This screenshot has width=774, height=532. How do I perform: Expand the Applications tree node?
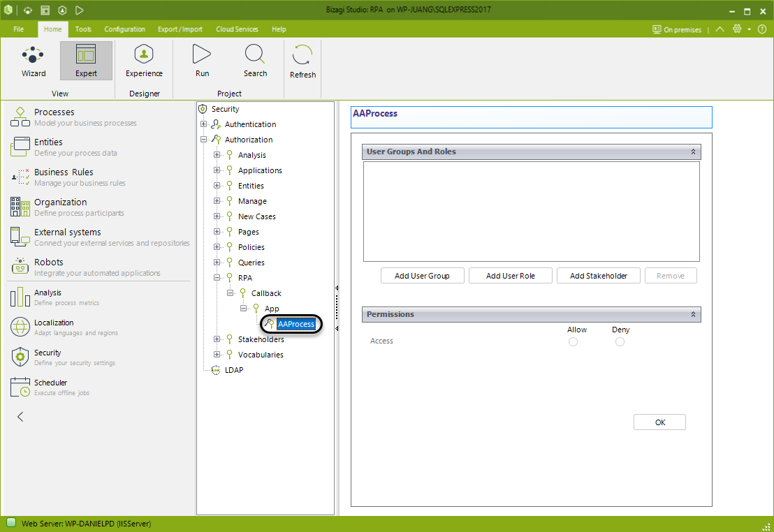click(x=217, y=170)
